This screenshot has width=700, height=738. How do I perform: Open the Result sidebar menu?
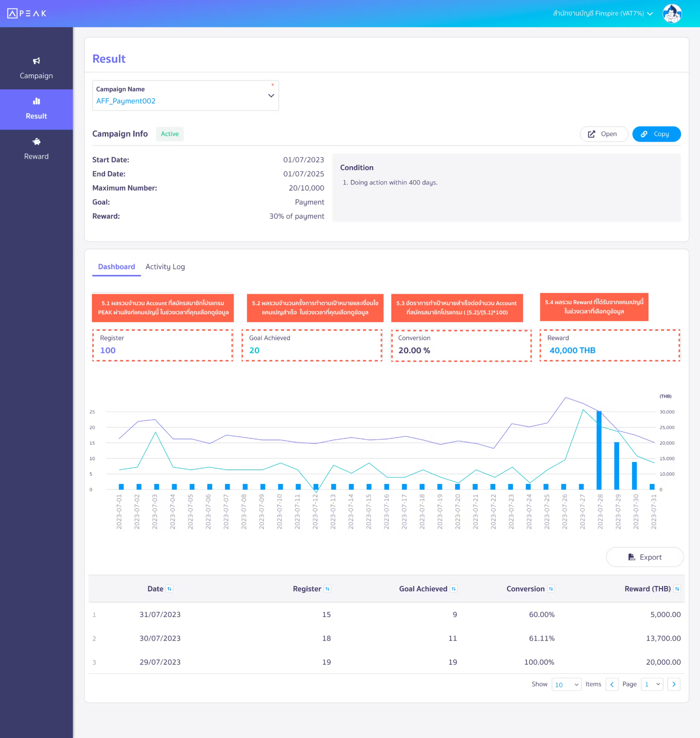tap(36, 109)
